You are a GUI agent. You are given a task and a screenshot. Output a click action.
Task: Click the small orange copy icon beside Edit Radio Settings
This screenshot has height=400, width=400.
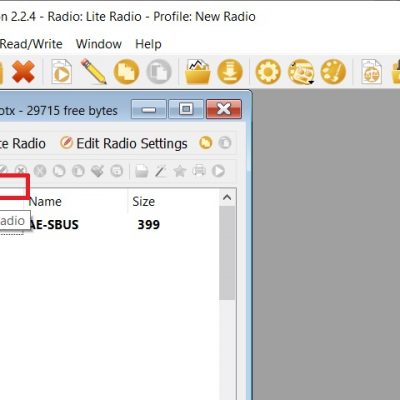coord(206,143)
